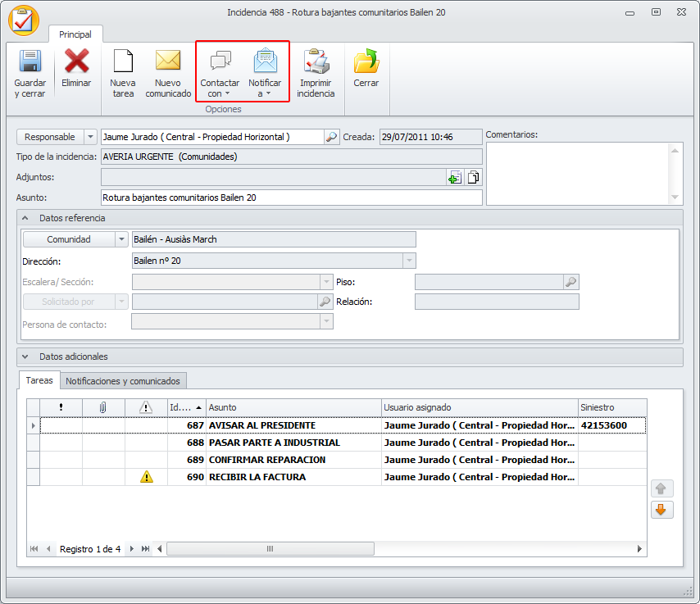This screenshot has height=604, width=700.
Task: Click the Creada date field
Action: 431,137
